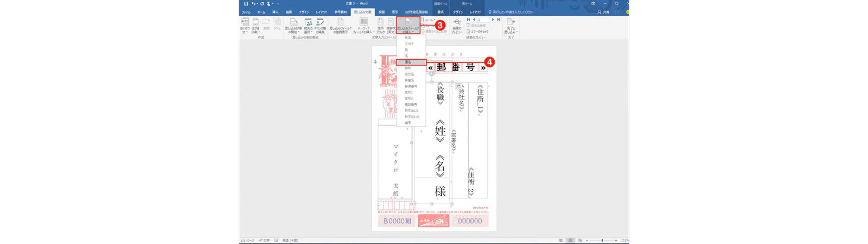Click the Undo arrow icon
Viewport: 868px width, 244px height.
[x=254, y=3]
